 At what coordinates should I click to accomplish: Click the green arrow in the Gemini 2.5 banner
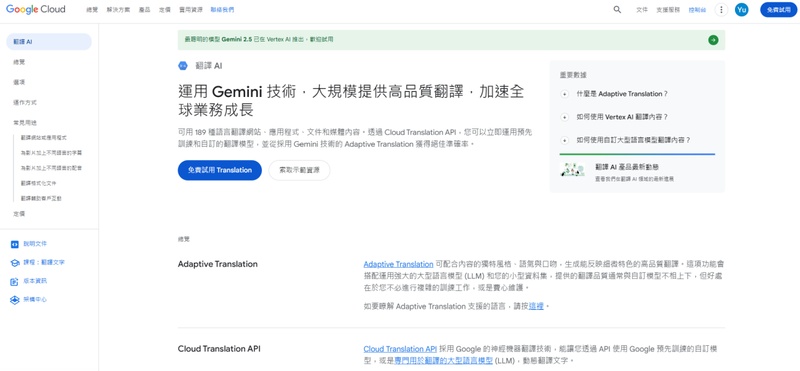(713, 40)
